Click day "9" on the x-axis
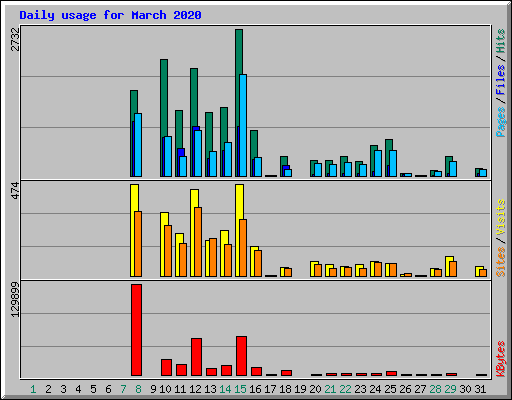 (x=154, y=389)
